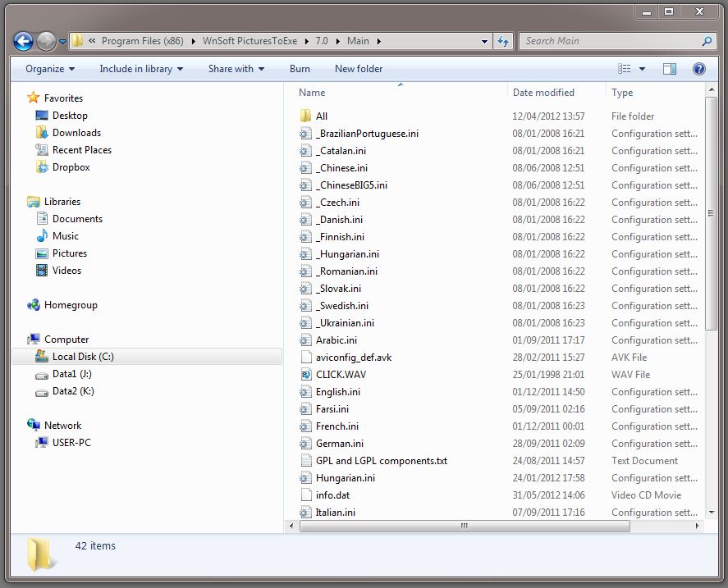Select the All folder

click(321, 116)
